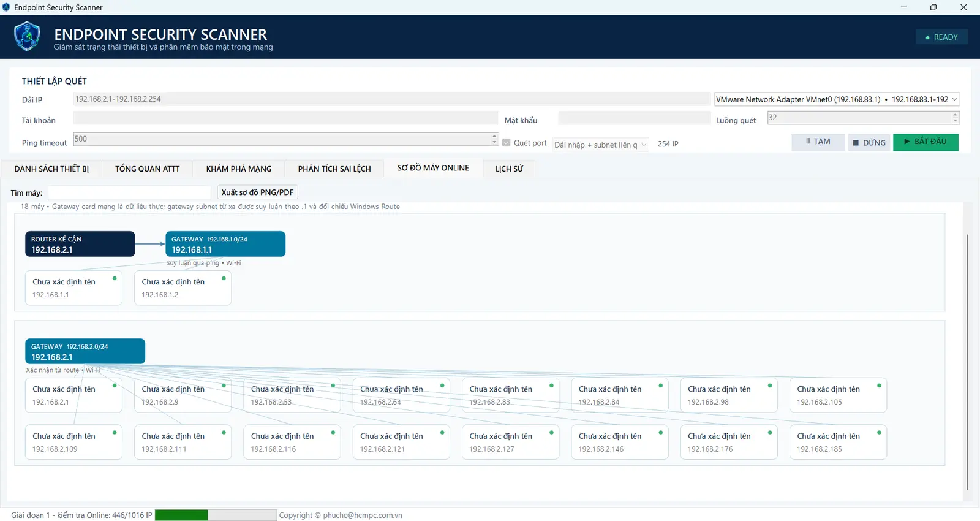Viewport: 980px width, 521px height.
Task: Select SƠ ĐỒ MÁY ONLINE tab
Action: [x=433, y=168]
